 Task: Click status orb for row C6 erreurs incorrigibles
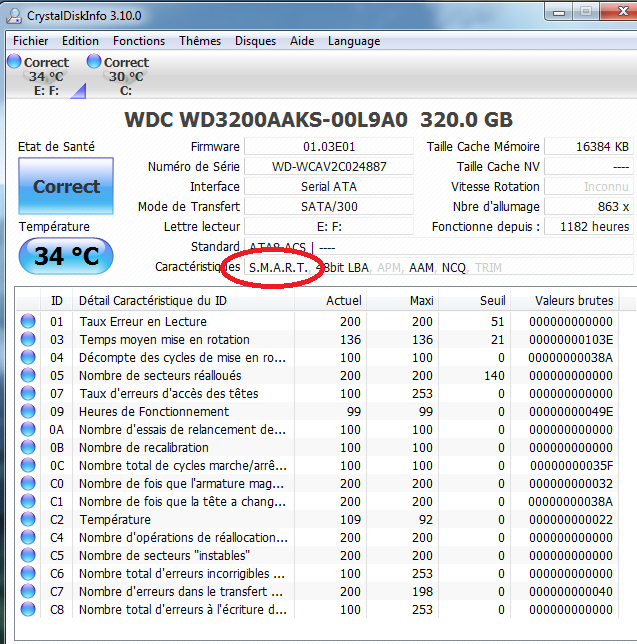(x=28, y=573)
